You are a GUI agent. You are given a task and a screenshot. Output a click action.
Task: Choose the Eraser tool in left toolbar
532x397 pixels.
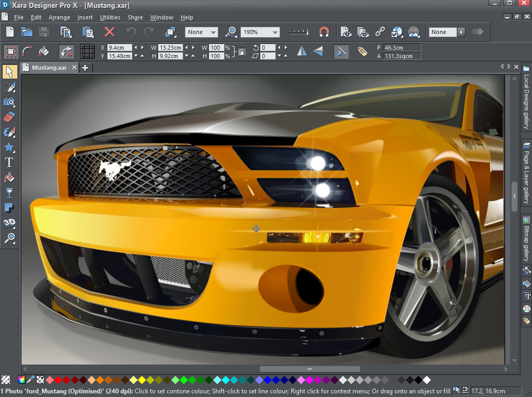point(9,117)
